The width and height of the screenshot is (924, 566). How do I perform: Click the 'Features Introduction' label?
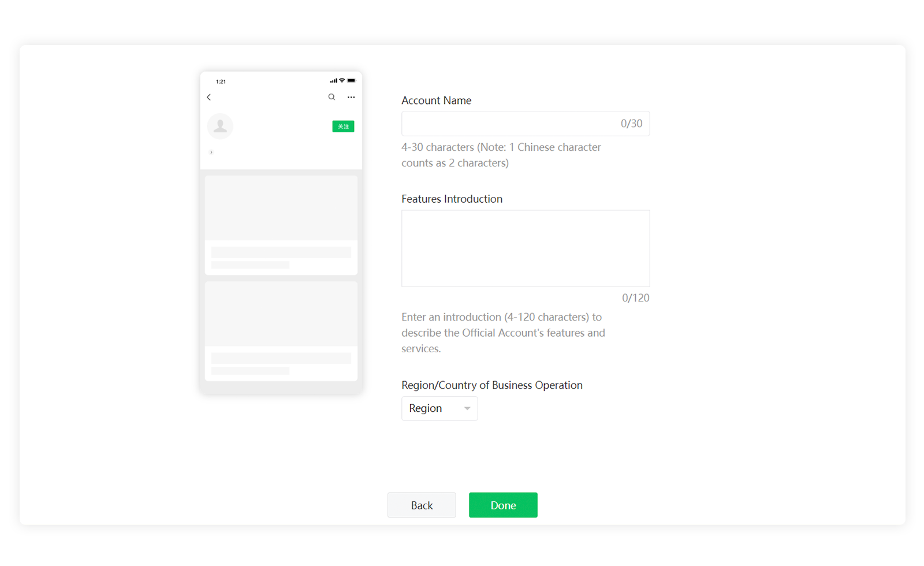(452, 199)
